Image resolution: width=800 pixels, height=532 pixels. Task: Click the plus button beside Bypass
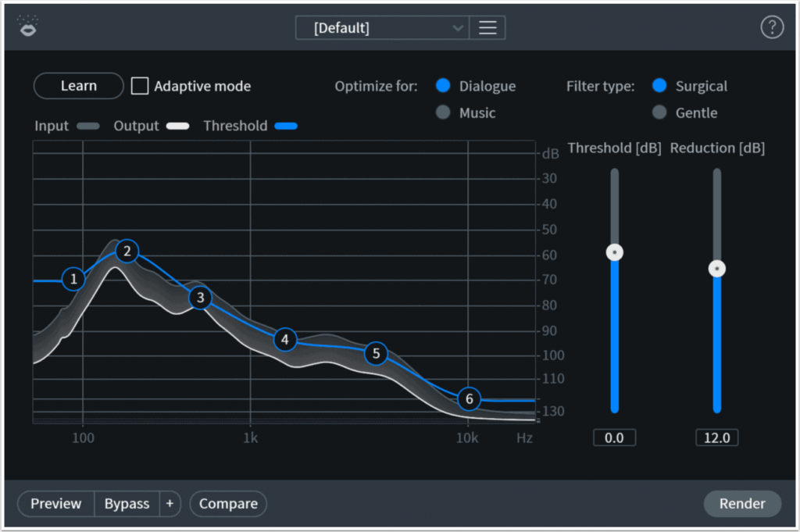click(x=170, y=504)
